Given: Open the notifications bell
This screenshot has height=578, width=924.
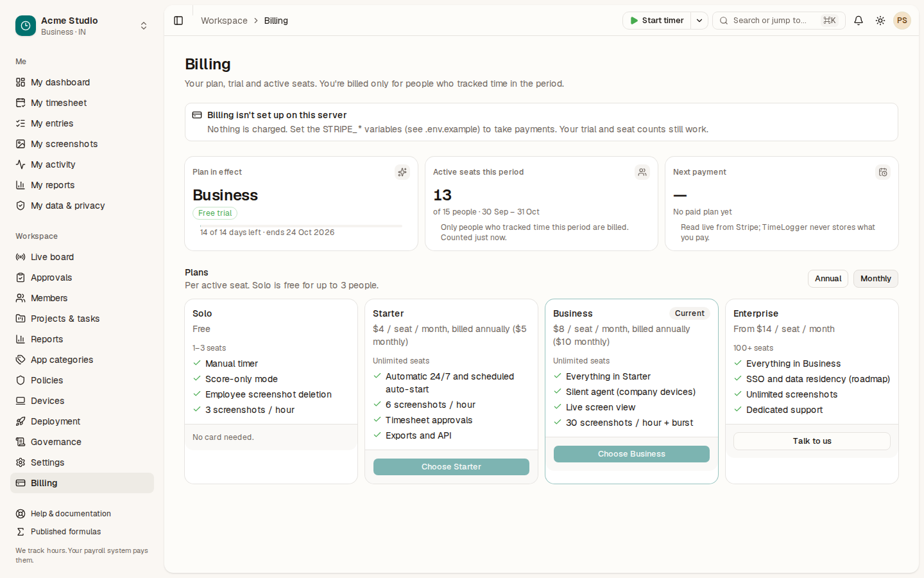Looking at the screenshot, I should point(859,21).
